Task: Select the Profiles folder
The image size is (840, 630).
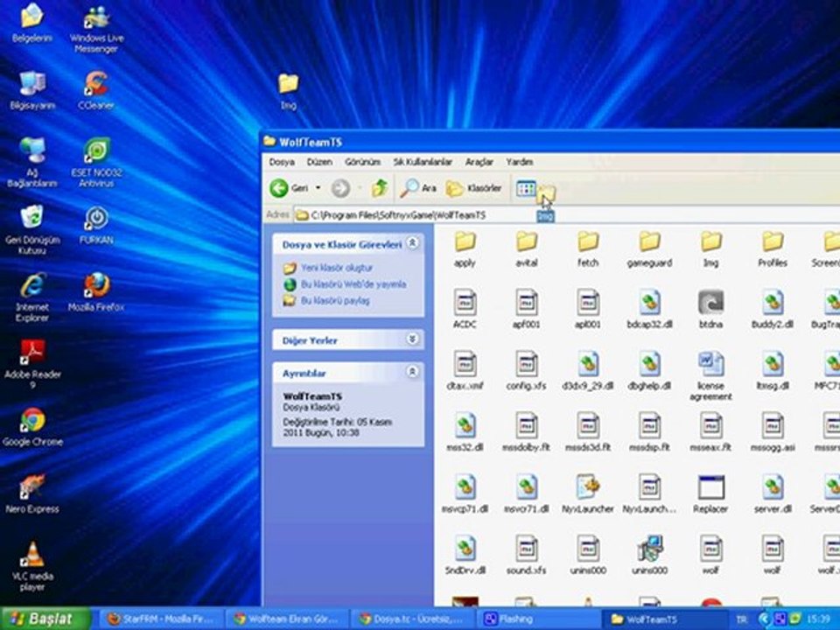Action: tap(773, 249)
